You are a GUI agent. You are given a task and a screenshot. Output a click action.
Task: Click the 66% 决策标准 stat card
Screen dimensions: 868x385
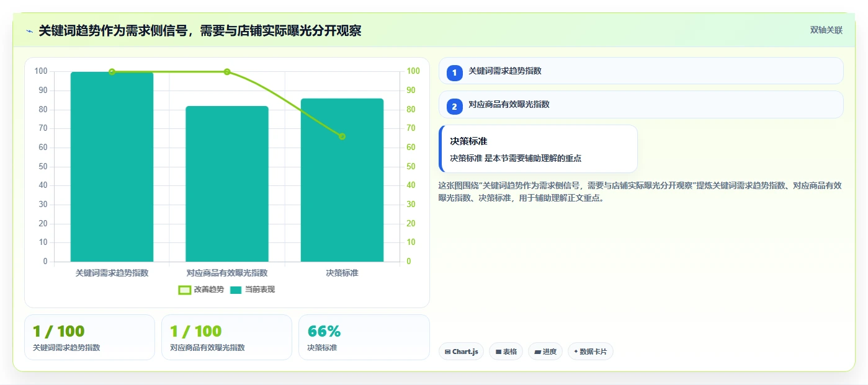[x=364, y=337]
